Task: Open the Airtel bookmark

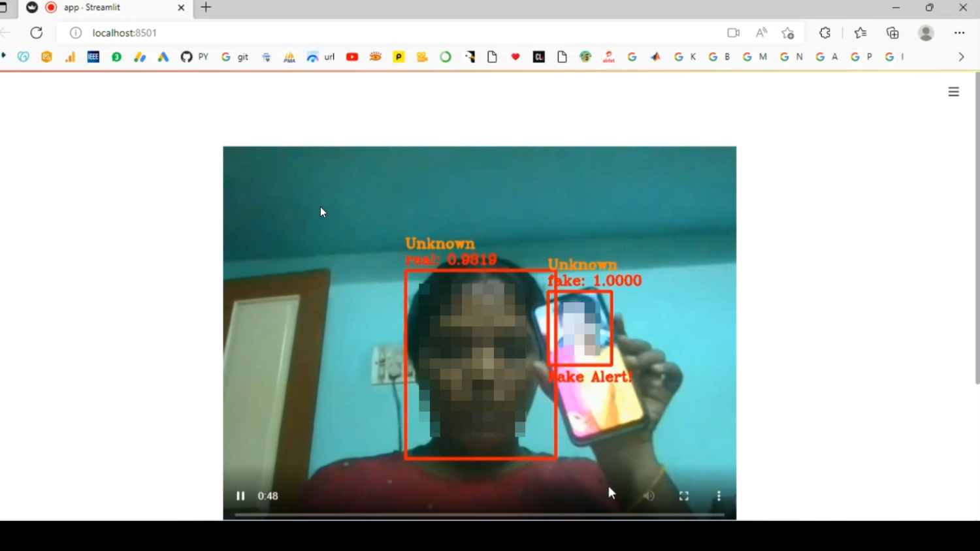Action: click(x=608, y=57)
